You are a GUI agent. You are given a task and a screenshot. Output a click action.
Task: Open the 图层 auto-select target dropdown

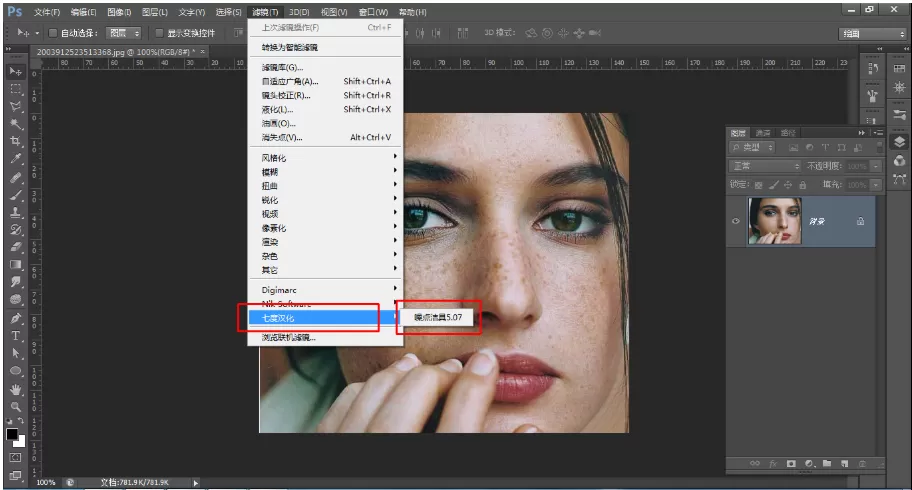124,33
